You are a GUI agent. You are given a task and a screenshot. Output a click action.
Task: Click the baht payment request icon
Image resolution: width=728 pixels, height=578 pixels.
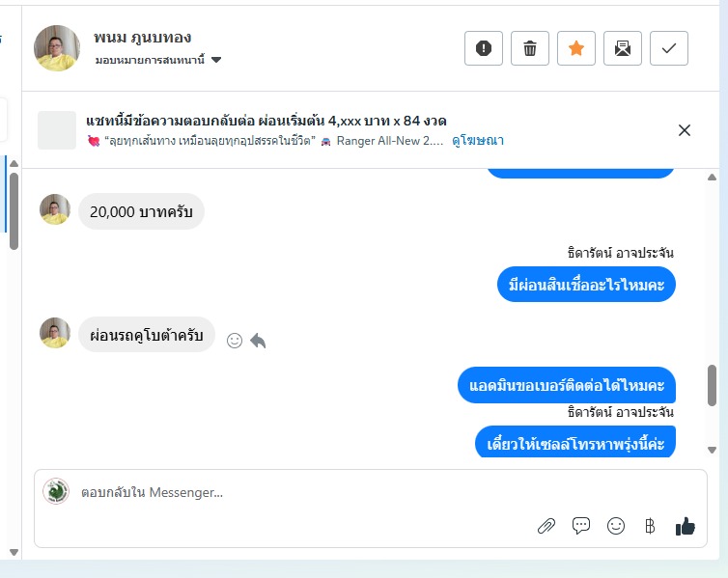coord(650,526)
